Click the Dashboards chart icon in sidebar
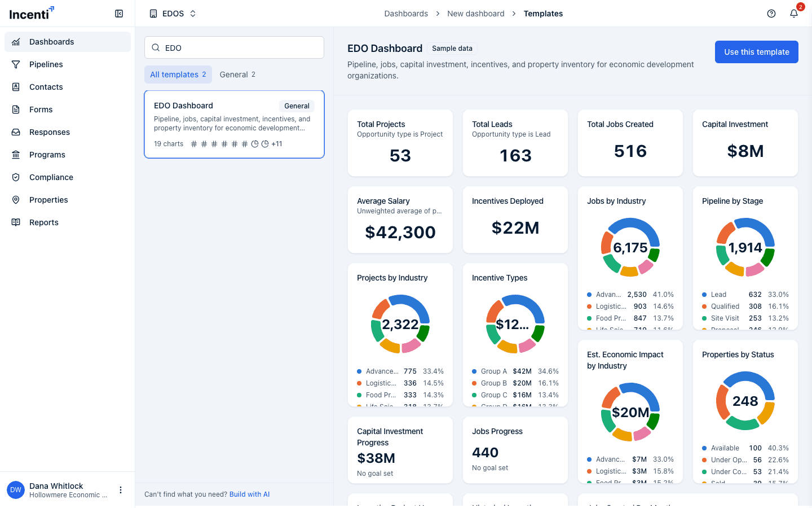Viewport: 812px width, 508px height. (x=16, y=42)
